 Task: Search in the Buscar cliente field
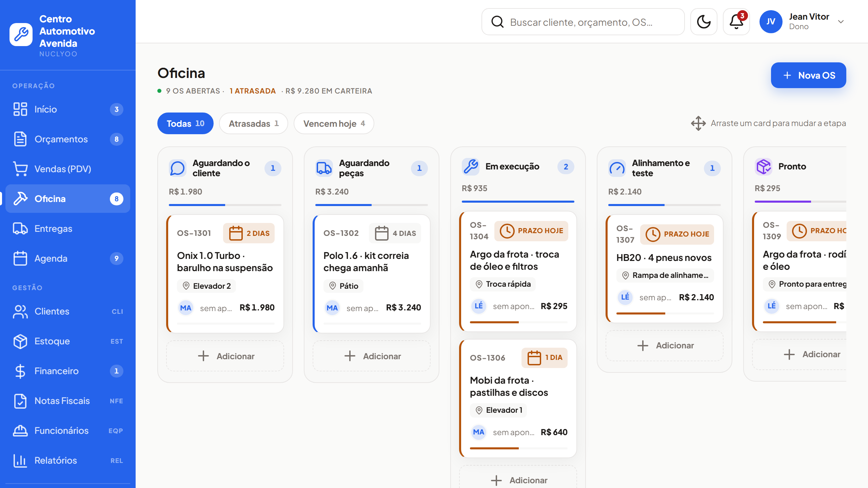click(x=583, y=22)
